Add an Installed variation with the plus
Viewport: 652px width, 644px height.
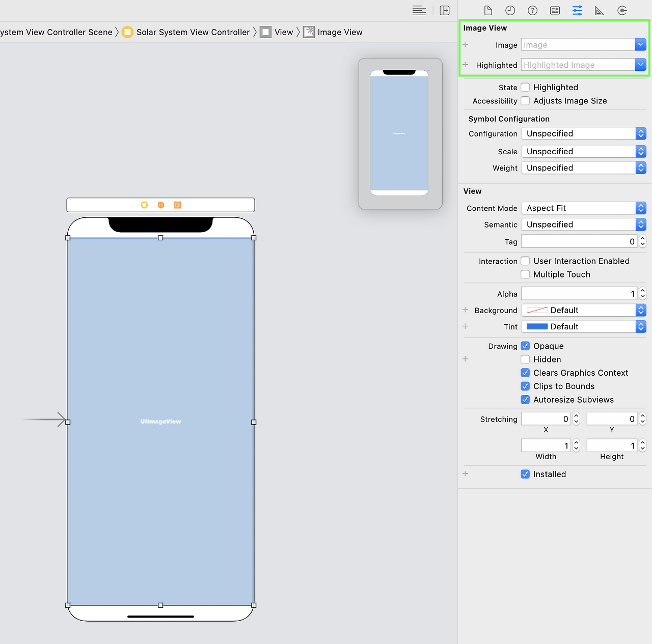[465, 474]
